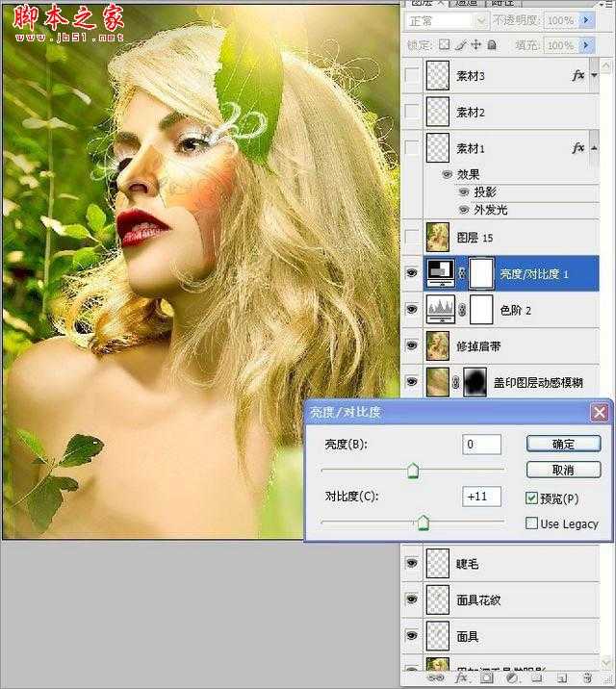Hide the 色阶 2 layer eye
This screenshot has width=616, height=689.
[412, 309]
